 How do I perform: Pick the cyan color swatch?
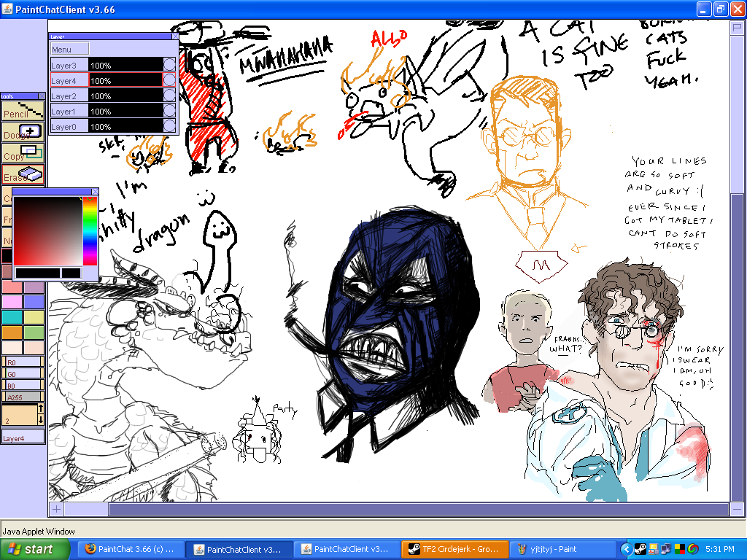(12, 316)
